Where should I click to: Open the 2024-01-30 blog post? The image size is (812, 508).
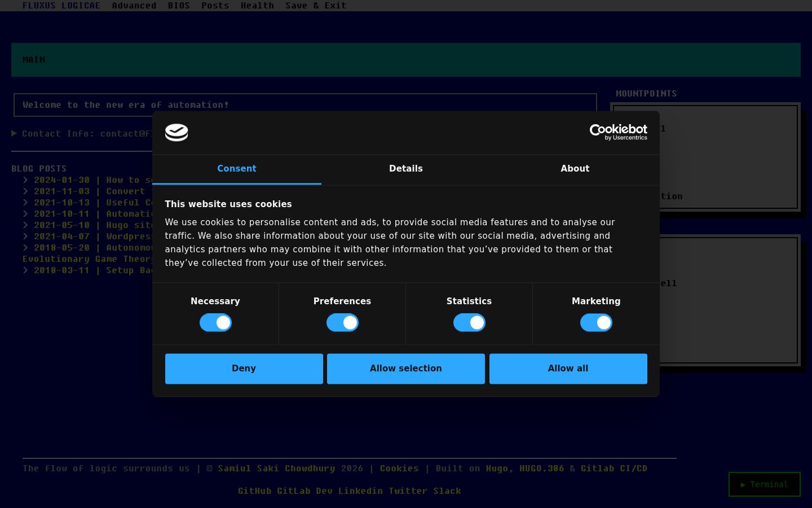pos(93,180)
